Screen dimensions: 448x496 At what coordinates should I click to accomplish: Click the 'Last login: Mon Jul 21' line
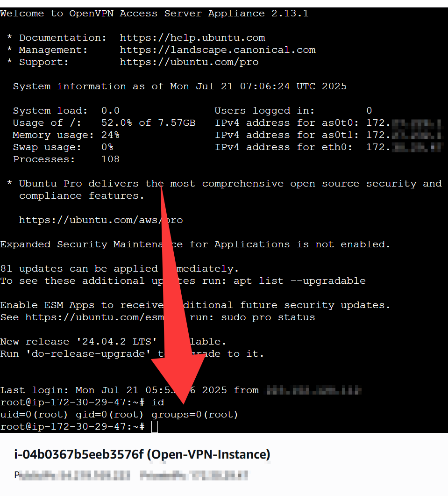point(180,390)
